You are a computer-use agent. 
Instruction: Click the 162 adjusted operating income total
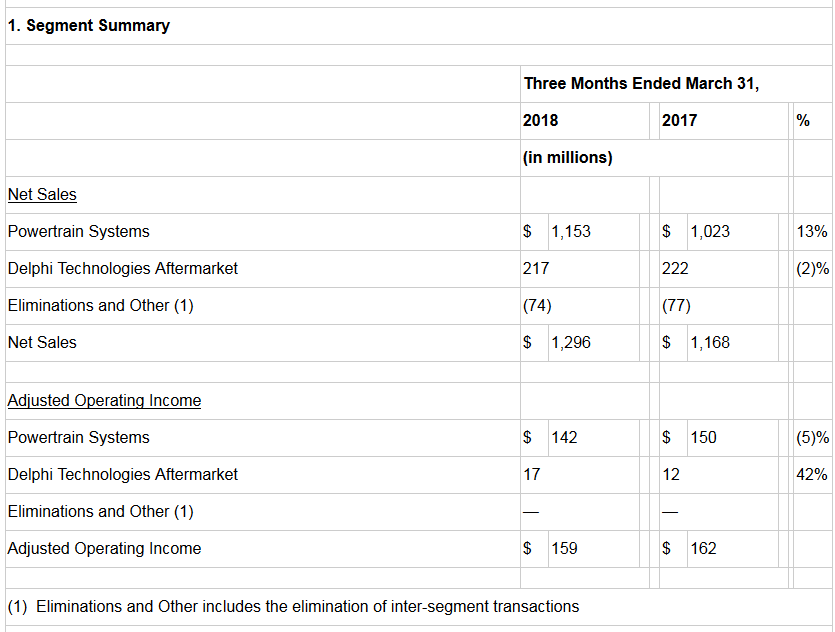pyautogui.click(x=703, y=548)
